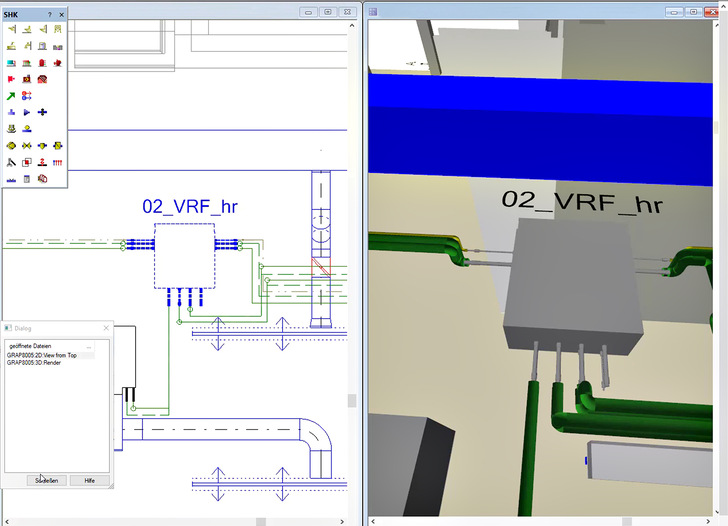This screenshot has width=728, height=526.
Task: Select the blue four-way cross fitting icon
Action: tap(42, 113)
